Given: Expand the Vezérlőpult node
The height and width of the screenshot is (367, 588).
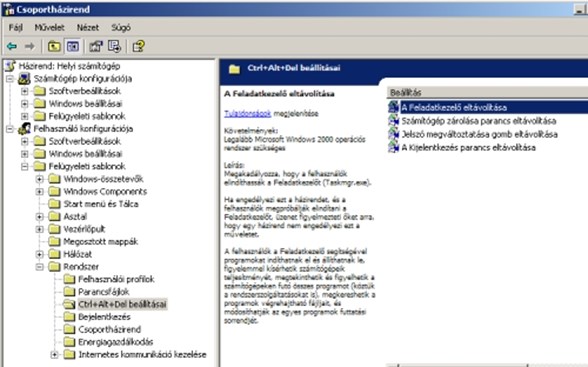Looking at the screenshot, I should [39, 229].
